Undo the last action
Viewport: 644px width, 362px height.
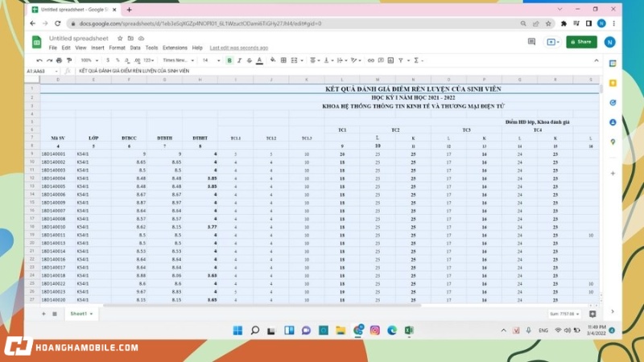[x=39, y=60]
